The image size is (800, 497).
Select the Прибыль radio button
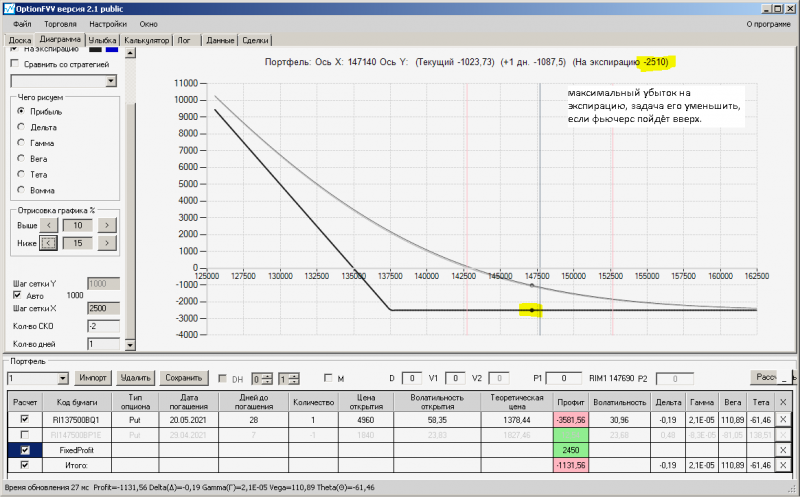[21, 111]
